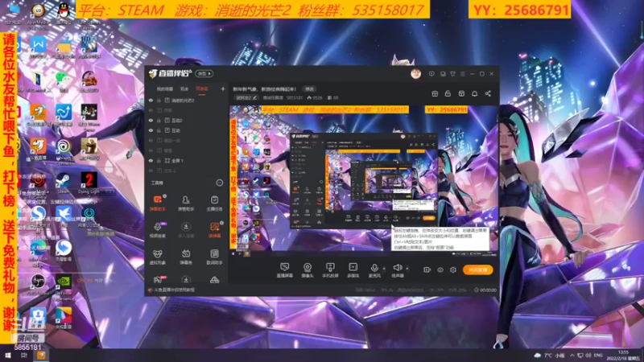The height and width of the screenshot is (362, 644).
Task: Select the 全屏 1 layer row
Action: [187, 160]
